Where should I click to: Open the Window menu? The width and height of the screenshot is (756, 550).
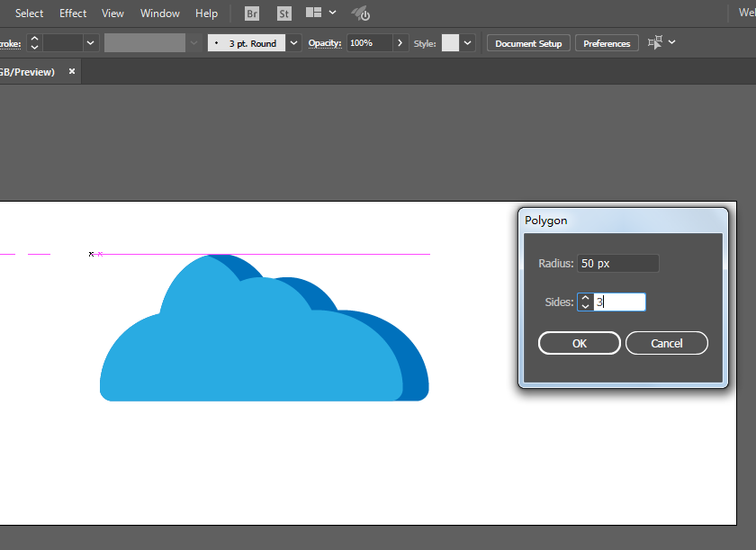click(160, 14)
